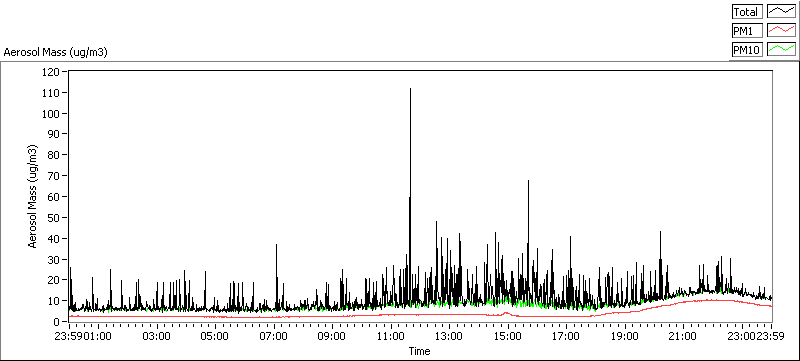
Task: Click the 50 y-axis scale value
Action: click(x=54, y=217)
